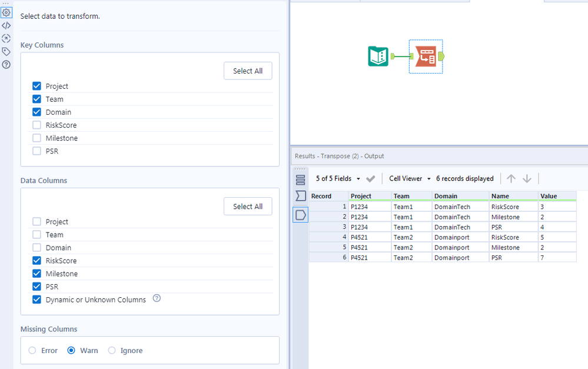The height and width of the screenshot is (369, 588).
Task: Select the Transpose tool on canvas
Action: coord(426,56)
